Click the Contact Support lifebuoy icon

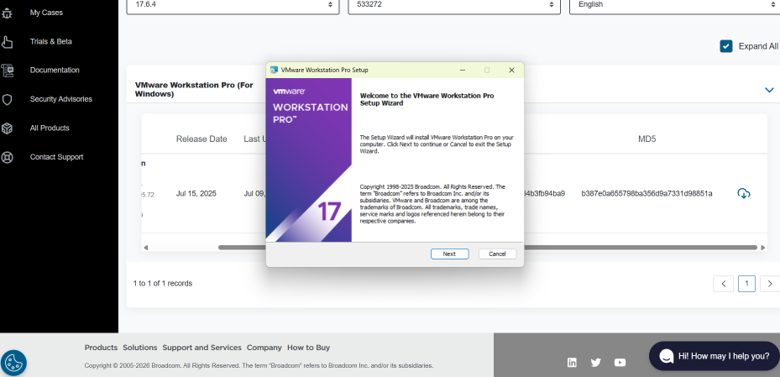[x=7, y=157]
